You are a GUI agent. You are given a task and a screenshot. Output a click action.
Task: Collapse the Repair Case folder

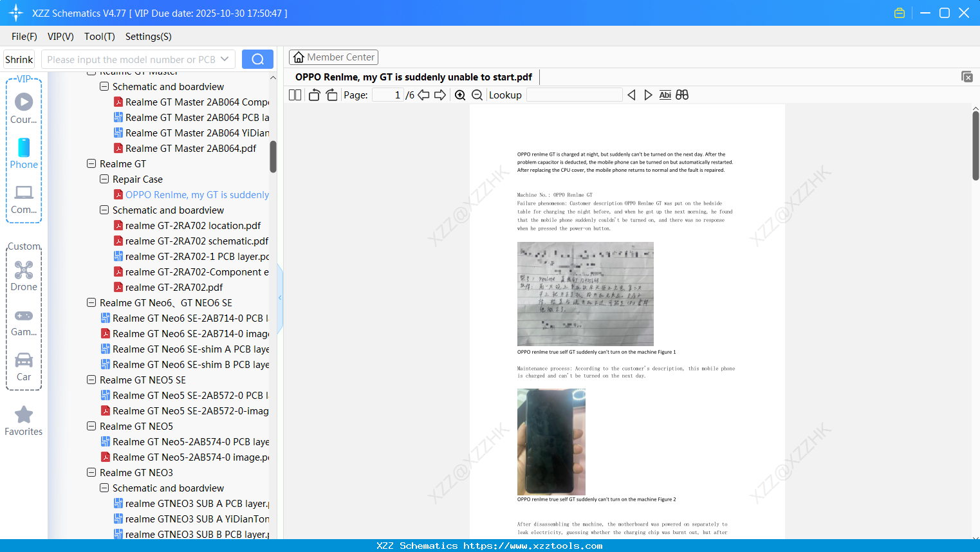[104, 179]
